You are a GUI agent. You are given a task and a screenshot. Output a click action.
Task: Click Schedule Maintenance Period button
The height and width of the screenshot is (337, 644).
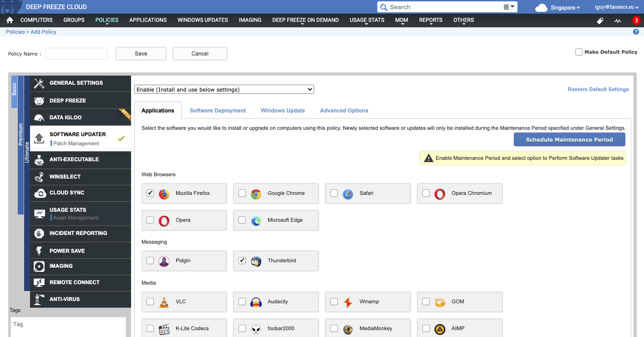click(x=569, y=140)
